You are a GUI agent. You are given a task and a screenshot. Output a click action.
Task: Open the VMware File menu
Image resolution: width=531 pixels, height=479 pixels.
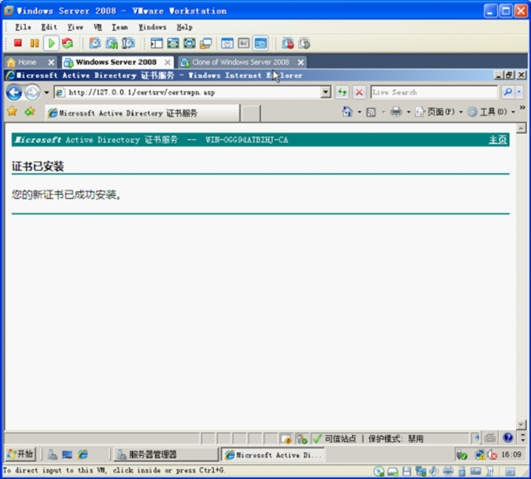point(23,27)
